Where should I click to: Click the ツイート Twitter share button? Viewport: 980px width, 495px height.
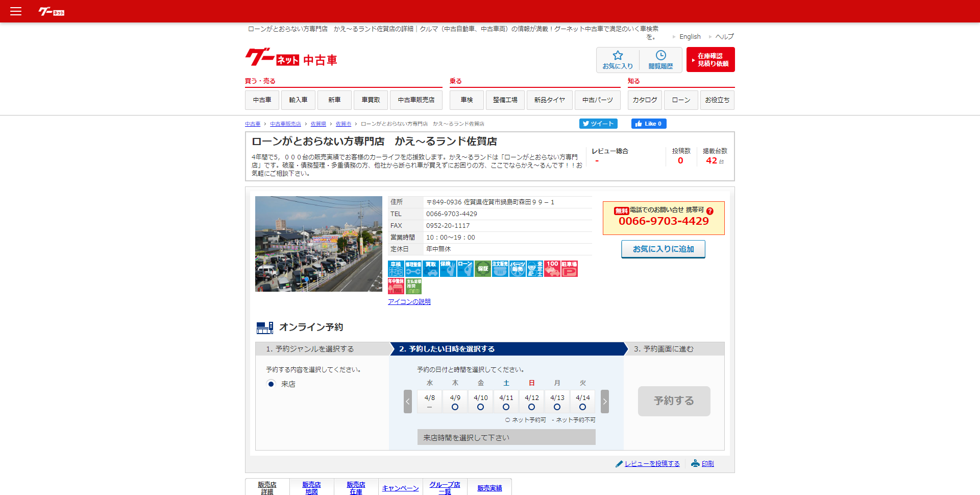[598, 124]
